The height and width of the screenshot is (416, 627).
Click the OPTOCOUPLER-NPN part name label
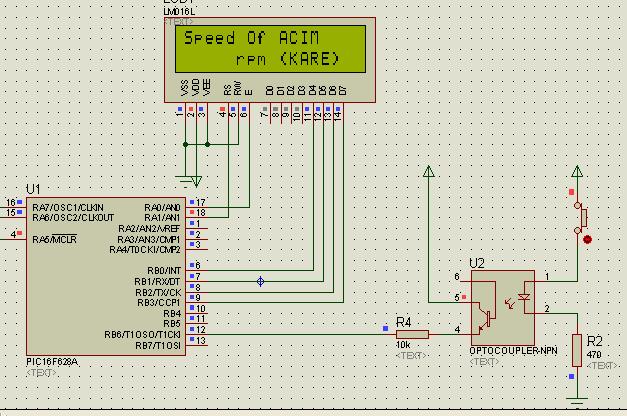tap(513, 351)
